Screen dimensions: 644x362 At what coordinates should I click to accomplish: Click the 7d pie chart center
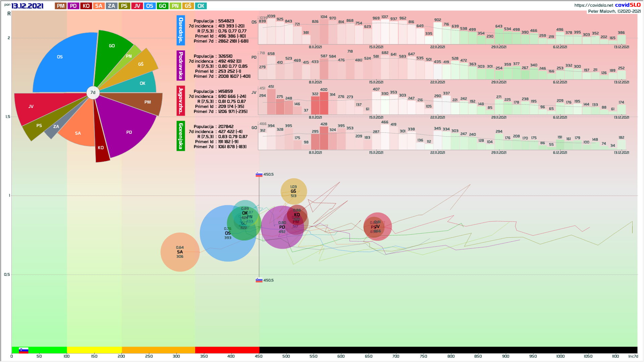[x=93, y=93]
